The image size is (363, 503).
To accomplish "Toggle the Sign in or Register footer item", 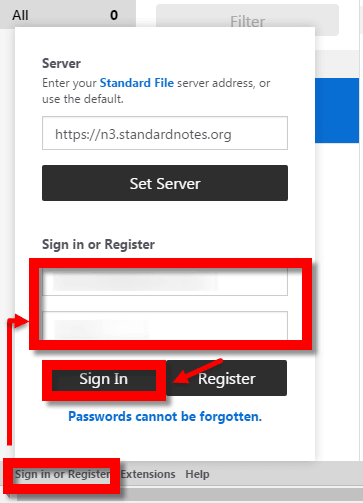I will [x=62, y=474].
